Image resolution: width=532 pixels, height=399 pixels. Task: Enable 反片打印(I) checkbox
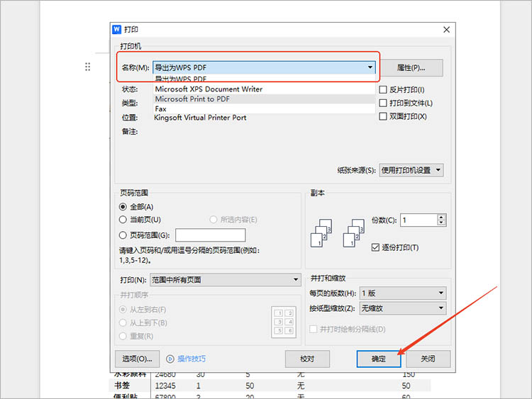[x=383, y=89]
